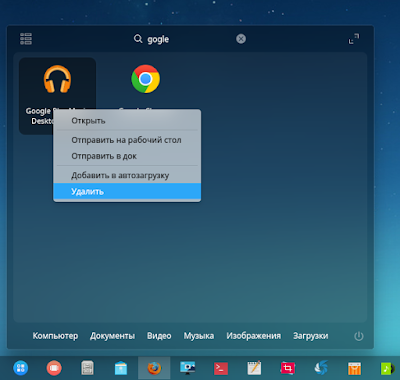The width and height of the screenshot is (400, 380).
Task: Open the file manager dock icon
Action: click(87, 368)
